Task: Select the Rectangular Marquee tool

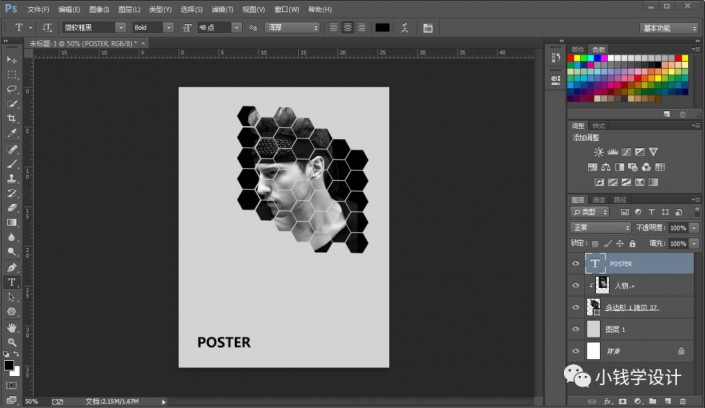Action: pos(12,74)
